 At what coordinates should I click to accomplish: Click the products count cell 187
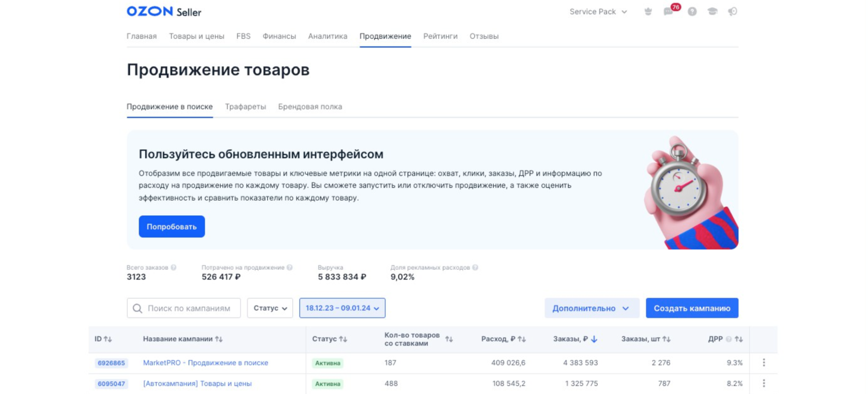click(x=391, y=363)
